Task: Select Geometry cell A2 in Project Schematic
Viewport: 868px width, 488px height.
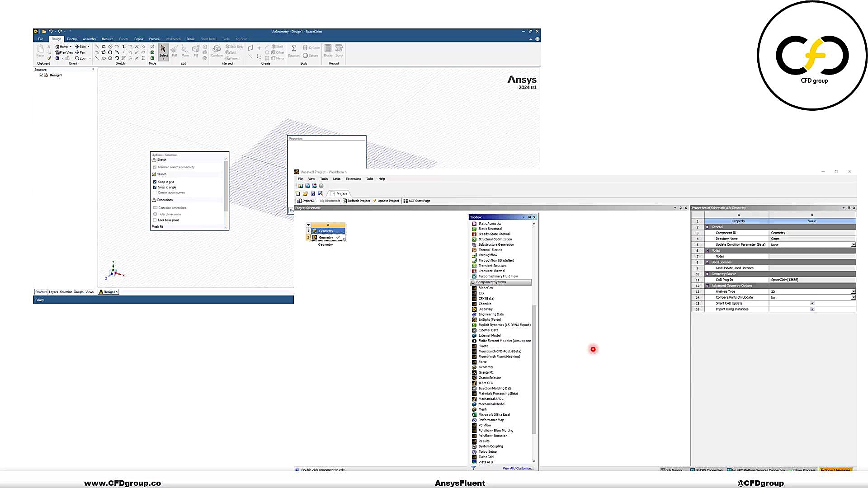Action: coord(328,237)
